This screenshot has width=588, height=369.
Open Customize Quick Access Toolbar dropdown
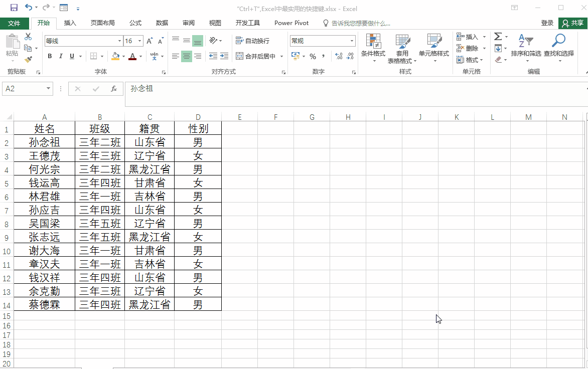[x=78, y=8]
